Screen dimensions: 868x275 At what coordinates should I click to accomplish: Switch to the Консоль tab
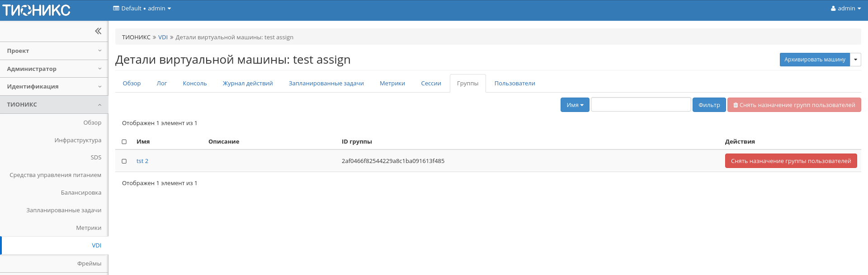[x=194, y=84]
